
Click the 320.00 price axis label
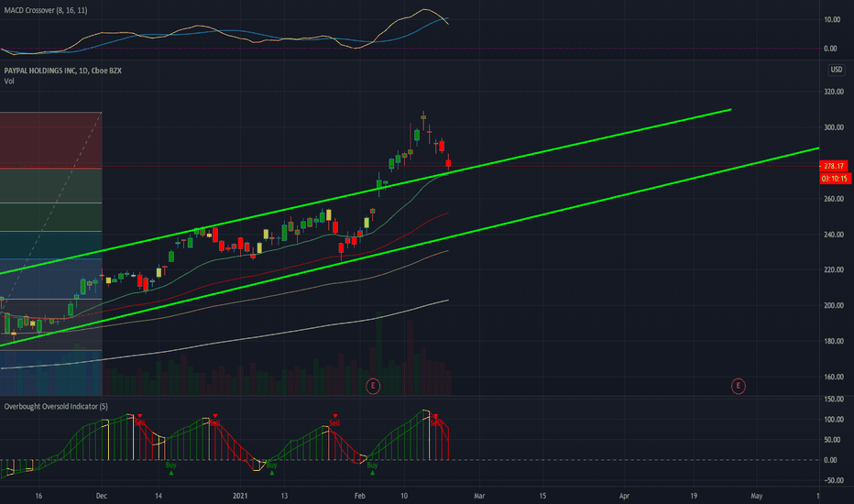click(x=833, y=92)
